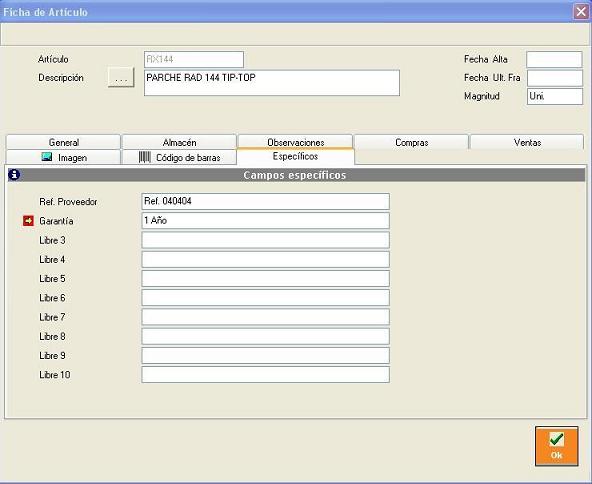Screen dimensions: 592x484
Task: Go to the Ventas tab
Action: (x=527, y=142)
